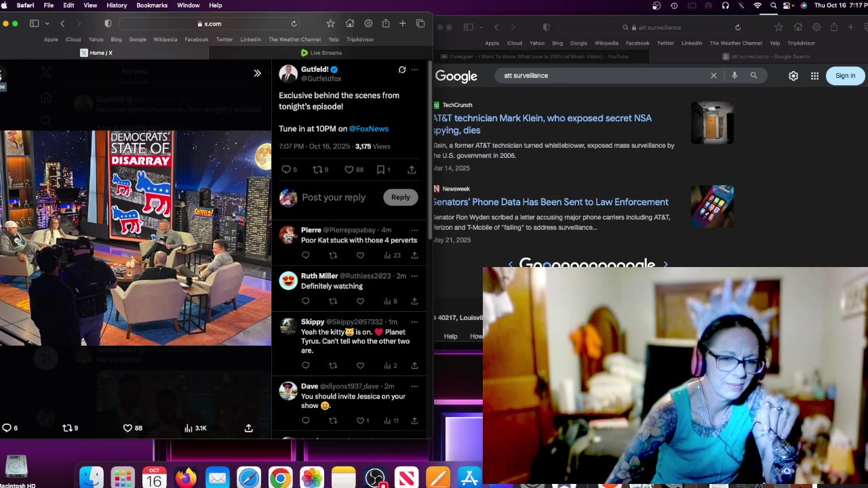Open Wi-Fi menu in the menu bar
Screen dimensions: 868x488
(757, 5)
